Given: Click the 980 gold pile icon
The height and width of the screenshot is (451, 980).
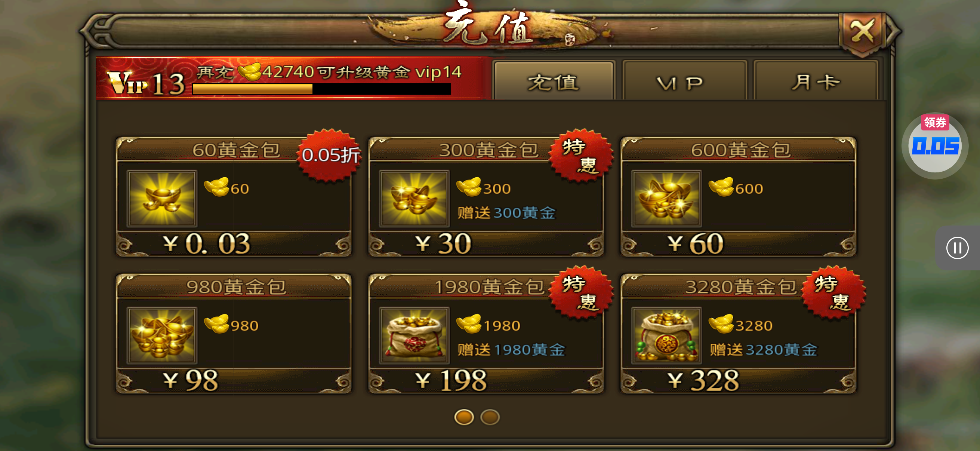Looking at the screenshot, I should pos(162,335).
